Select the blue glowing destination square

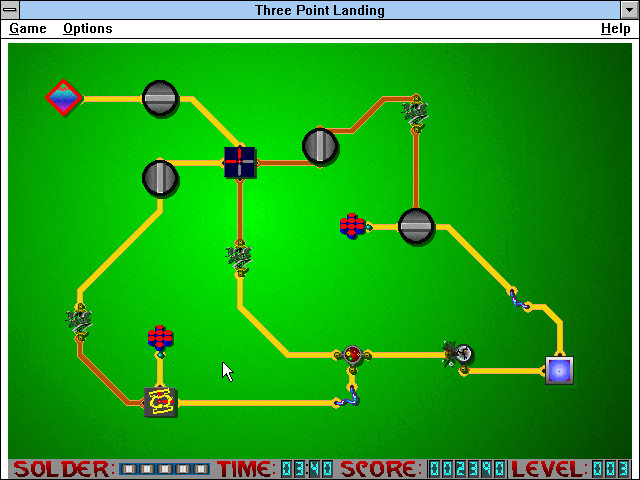tap(559, 371)
